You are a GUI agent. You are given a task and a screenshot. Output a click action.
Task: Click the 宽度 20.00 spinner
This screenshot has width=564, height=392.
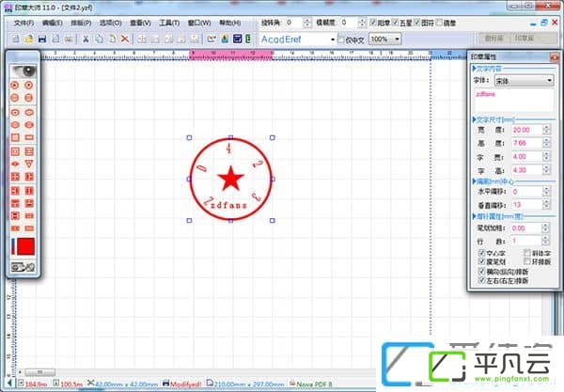(x=546, y=130)
